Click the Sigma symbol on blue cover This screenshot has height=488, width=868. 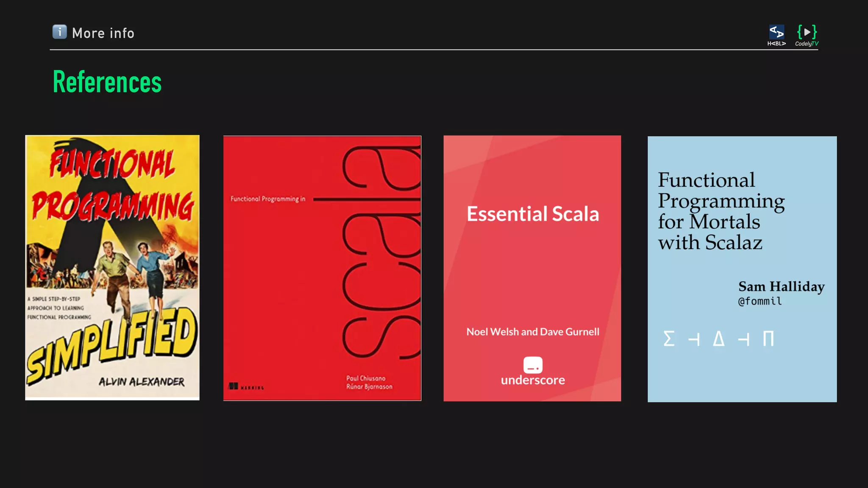pyautogui.click(x=669, y=339)
